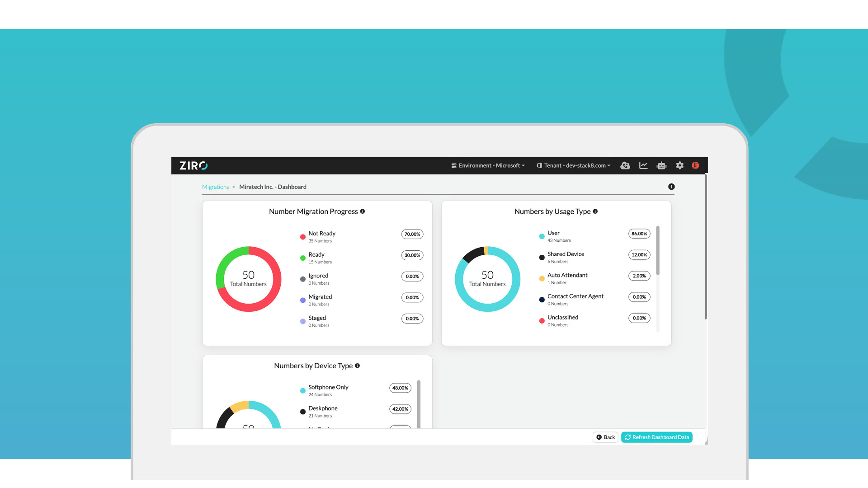Click the Migration Progress donut chart
Image resolution: width=868 pixels, height=488 pixels.
click(249, 279)
